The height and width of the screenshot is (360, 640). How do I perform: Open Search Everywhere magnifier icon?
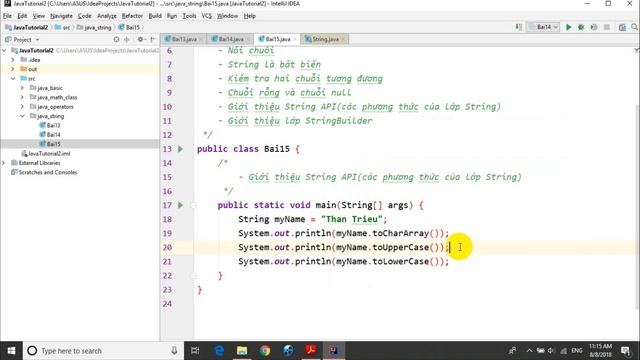click(634, 27)
